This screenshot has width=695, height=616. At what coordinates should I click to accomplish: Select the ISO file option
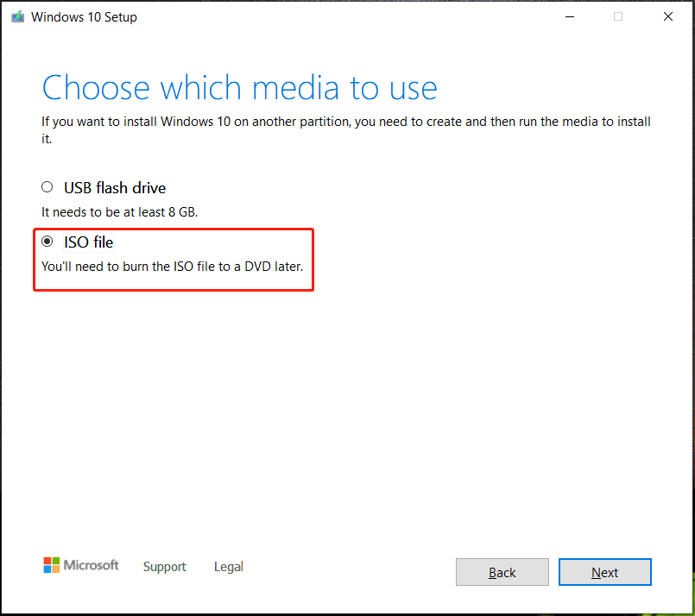tap(47, 242)
